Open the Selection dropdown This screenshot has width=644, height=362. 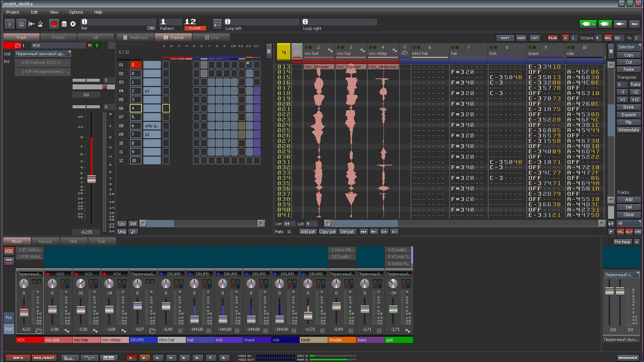coord(629,47)
